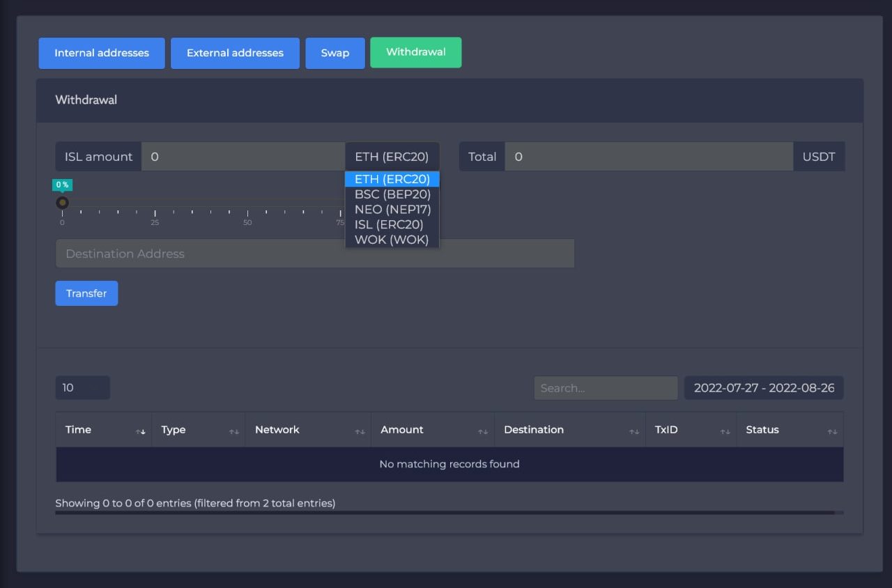Open the entries-per-page selector showing 10
This screenshot has height=588, width=892.
82,388
